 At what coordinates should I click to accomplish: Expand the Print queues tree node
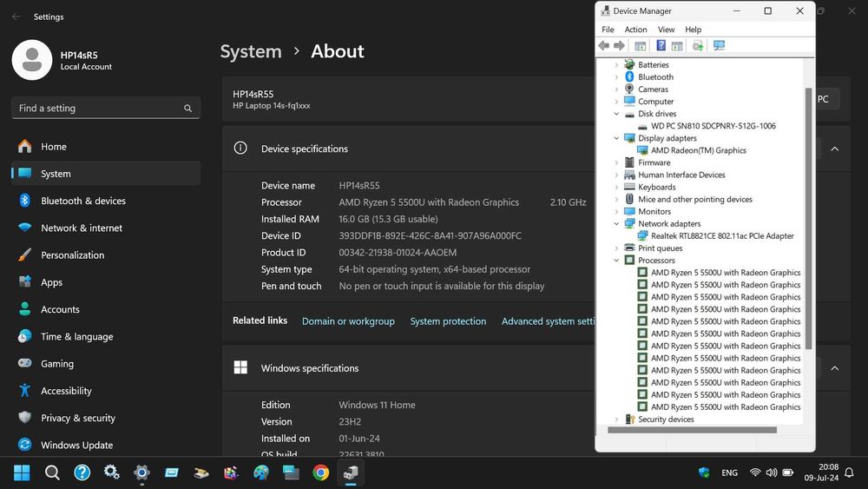[616, 248]
